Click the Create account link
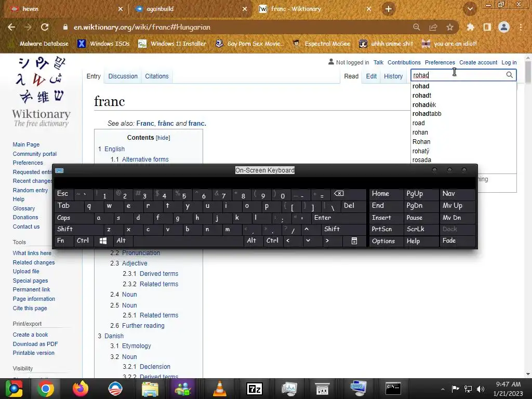The width and height of the screenshot is (532, 399). click(x=478, y=62)
